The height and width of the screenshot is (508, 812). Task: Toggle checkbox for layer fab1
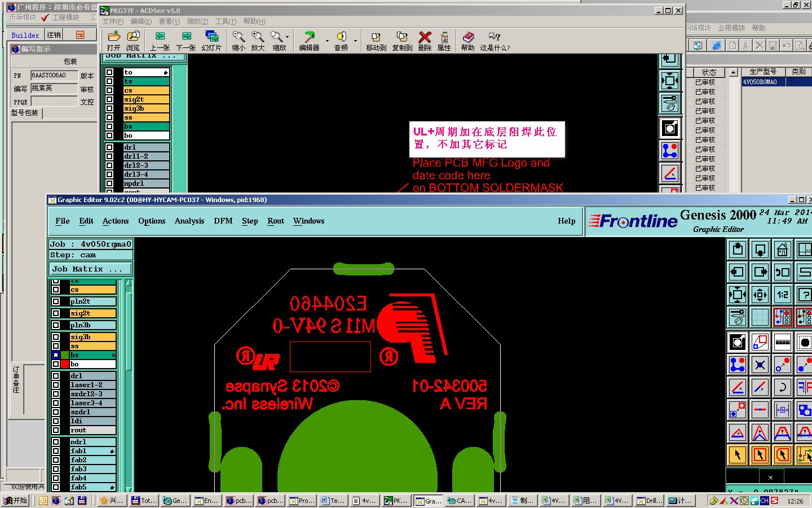pyautogui.click(x=56, y=451)
